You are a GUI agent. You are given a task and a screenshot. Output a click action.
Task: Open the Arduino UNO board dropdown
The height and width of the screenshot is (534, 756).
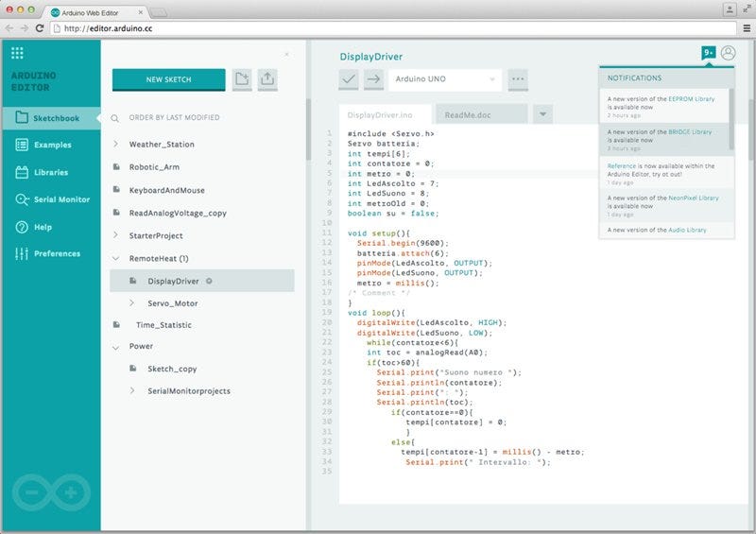click(x=445, y=79)
